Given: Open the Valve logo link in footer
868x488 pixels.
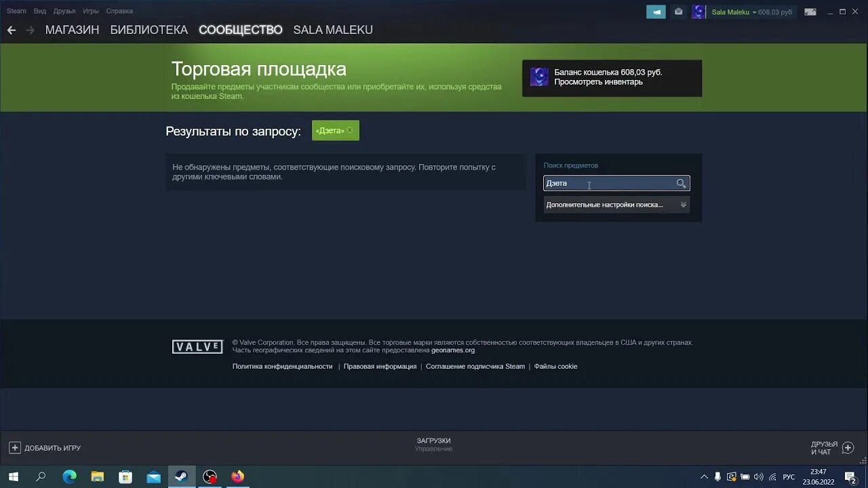Looking at the screenshot, I should point(197,347).
